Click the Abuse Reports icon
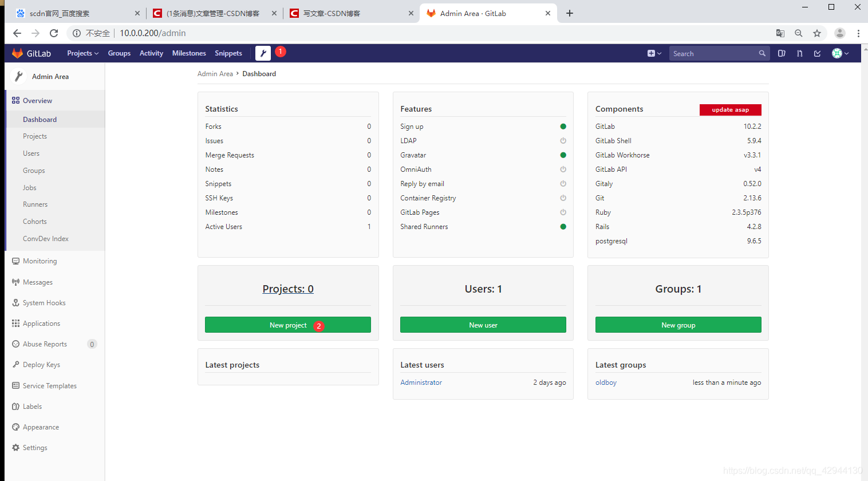Viewport: 868px width, 481px height. (x=15, y=344)
